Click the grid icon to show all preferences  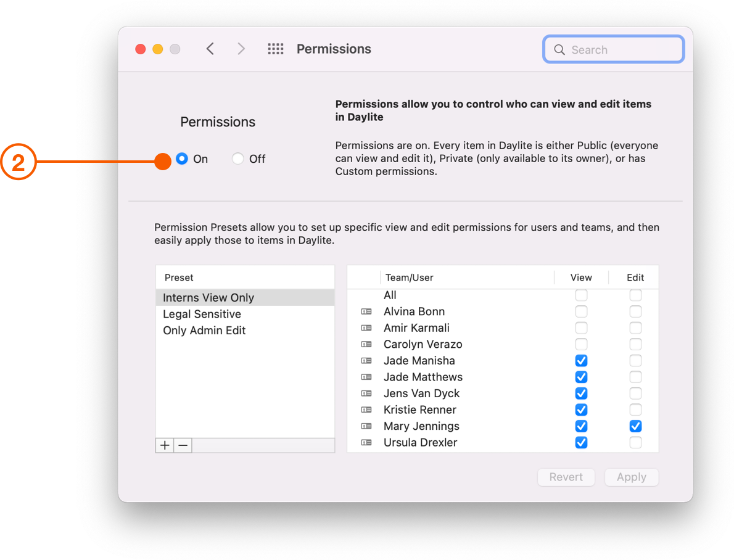tap(276, 48)
